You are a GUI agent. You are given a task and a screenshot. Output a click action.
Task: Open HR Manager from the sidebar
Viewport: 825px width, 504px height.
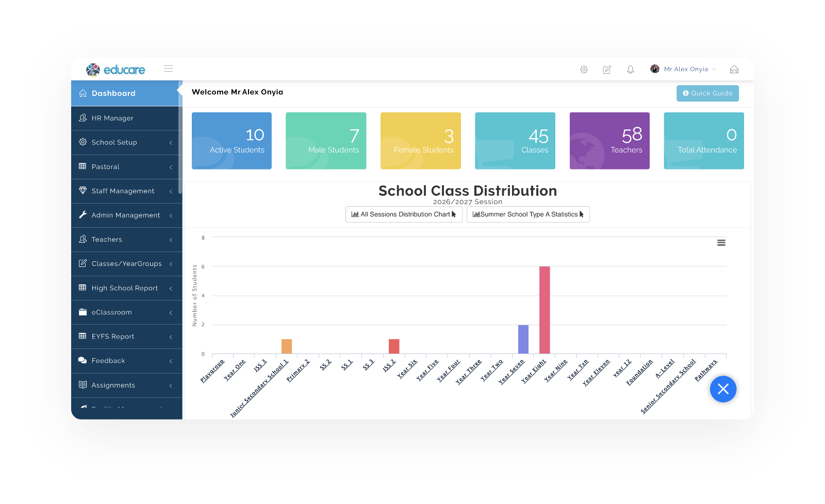coord(126,118)
